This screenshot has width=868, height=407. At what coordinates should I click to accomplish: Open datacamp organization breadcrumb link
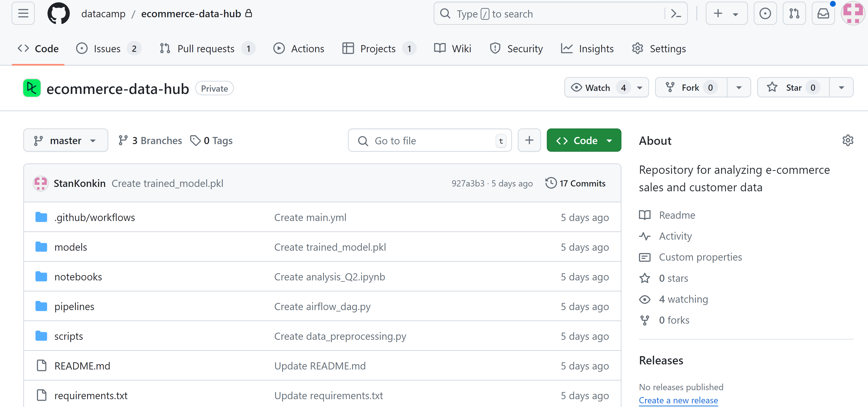coord(103,13)
